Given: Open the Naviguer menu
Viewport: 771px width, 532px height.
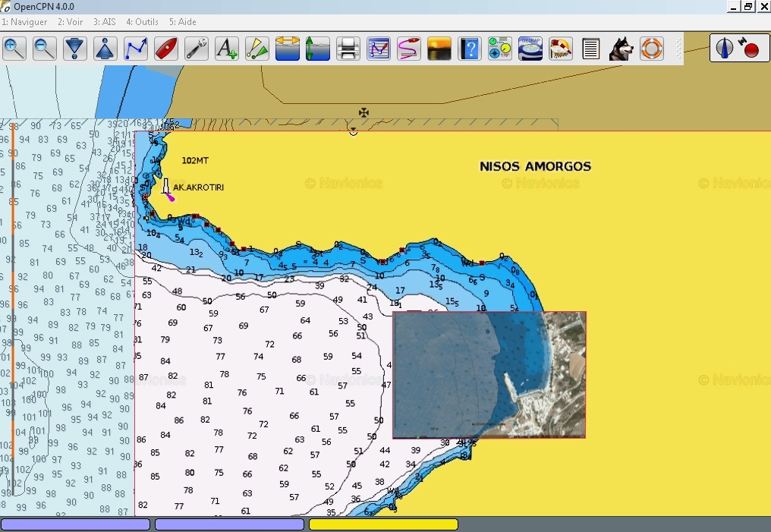Looking at the screenshot, I should [x=24, y=22].
